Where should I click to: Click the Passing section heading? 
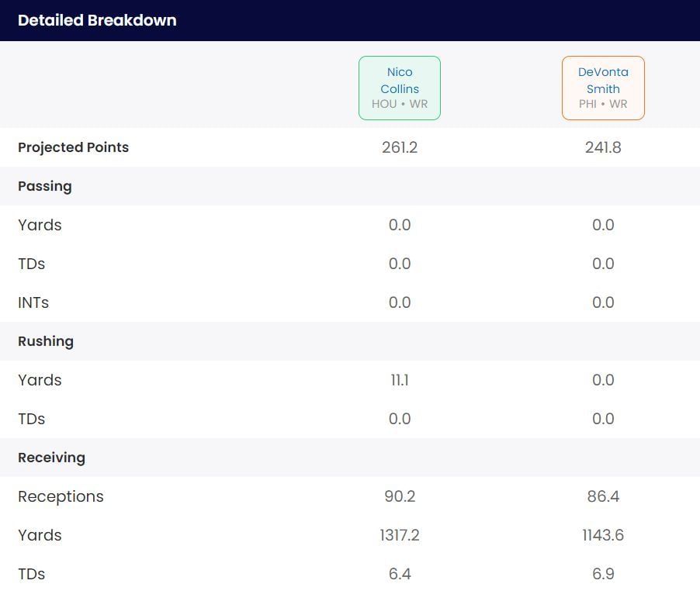click(x=45, y=186)
